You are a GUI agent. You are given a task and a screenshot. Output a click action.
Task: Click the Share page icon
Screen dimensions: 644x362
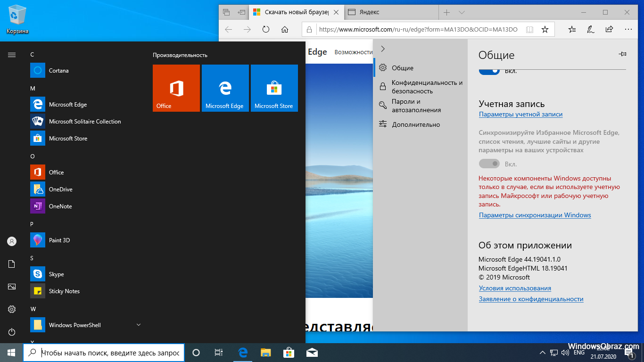click(x=609, y=29)
